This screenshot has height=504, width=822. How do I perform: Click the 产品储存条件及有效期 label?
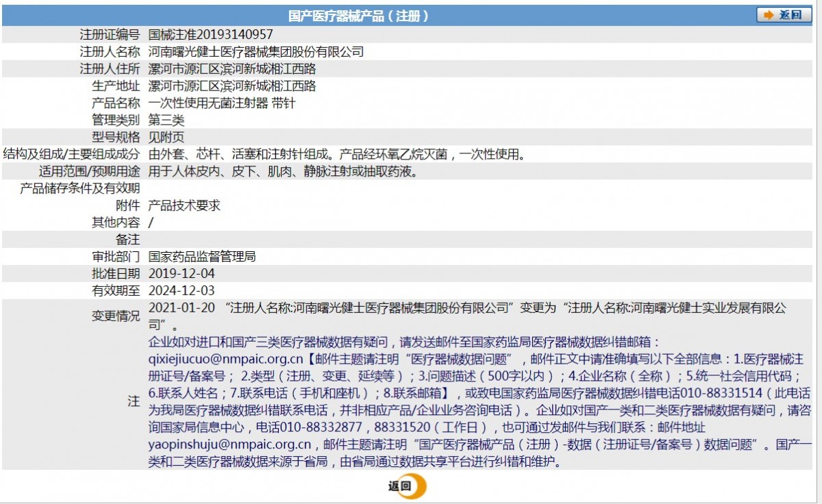click(x=80, y=188)
